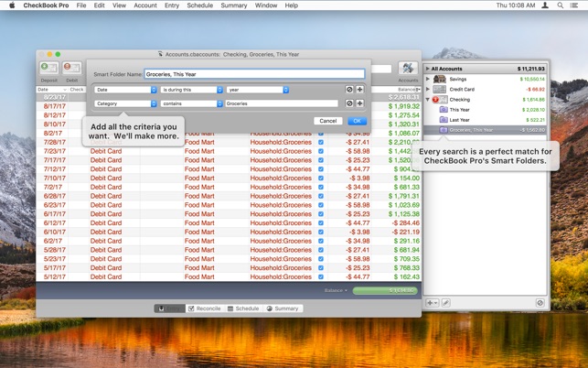Click the Groceries criteria text field
The height and width of the screenshot is (368, 588).
(x=282, y=103)
